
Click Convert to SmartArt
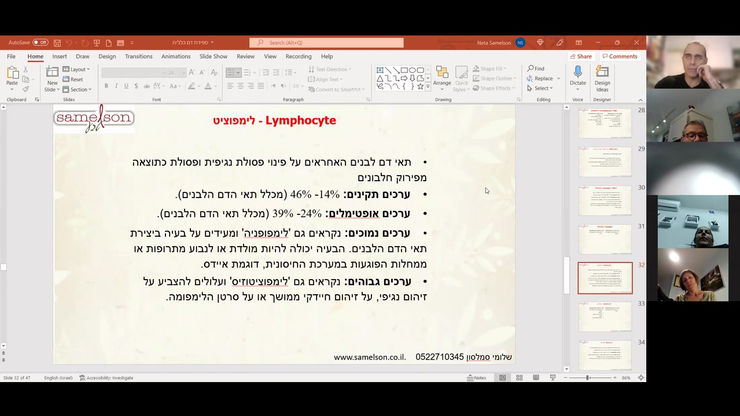coord(335,89)
